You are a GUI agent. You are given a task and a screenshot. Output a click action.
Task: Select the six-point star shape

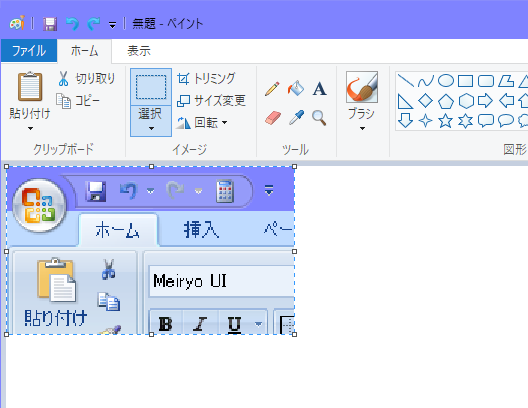(465, 121)
